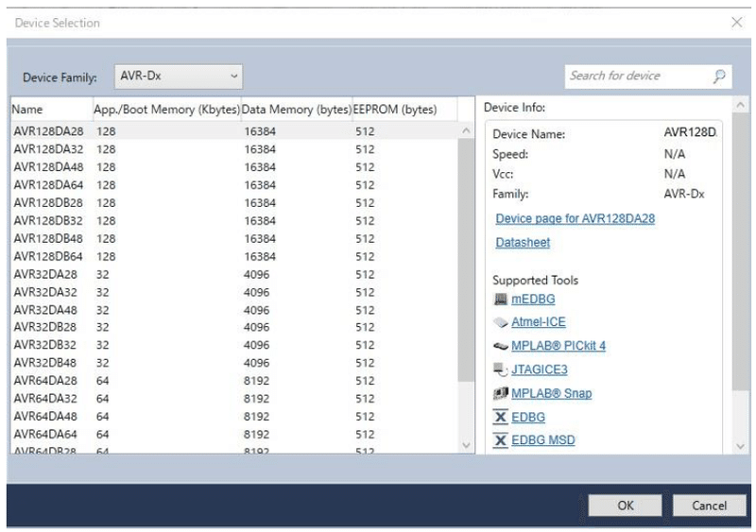Open the MPLAB Snap link
Screen dimensions: 756x532
coord(552,393)
